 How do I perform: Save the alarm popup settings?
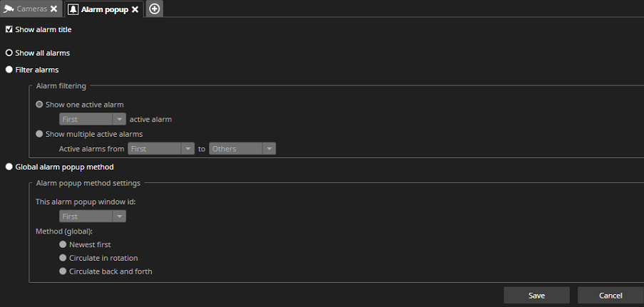pyautogui.click(x=536, y=295)
